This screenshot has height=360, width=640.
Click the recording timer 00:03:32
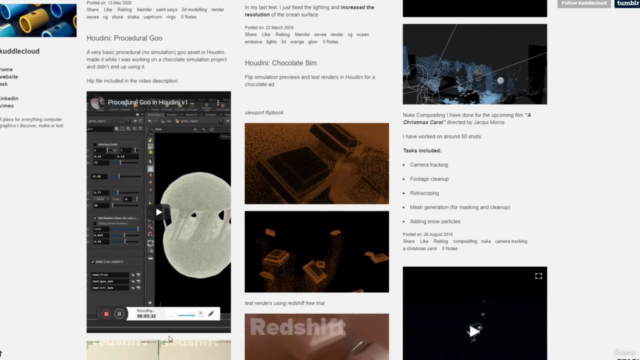(x=147, y=316)
